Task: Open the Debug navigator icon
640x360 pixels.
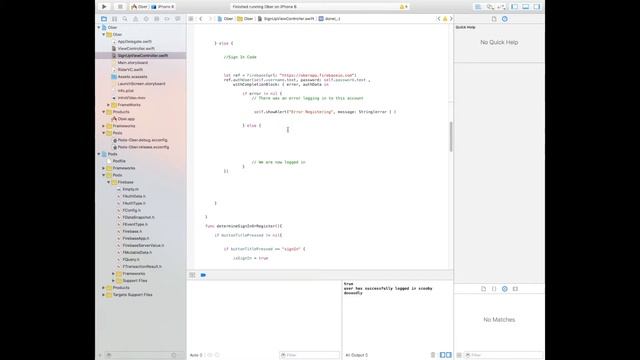Action: pyautogui.click(x=157, y=19)
